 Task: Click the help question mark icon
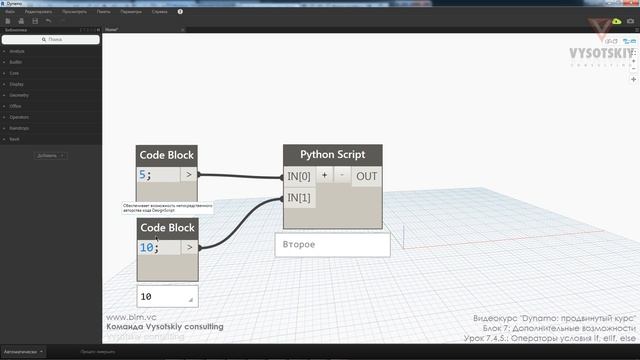click(180, 11)
